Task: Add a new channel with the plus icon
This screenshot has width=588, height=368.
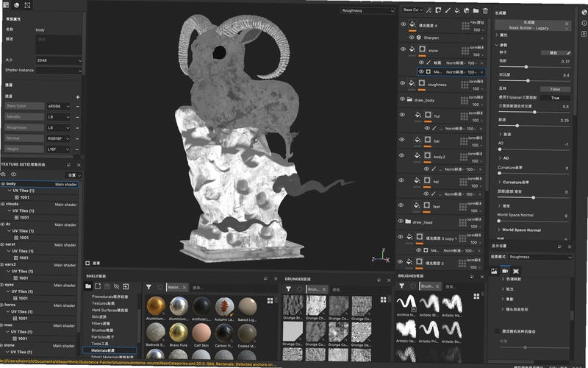Action: point(78,97)
